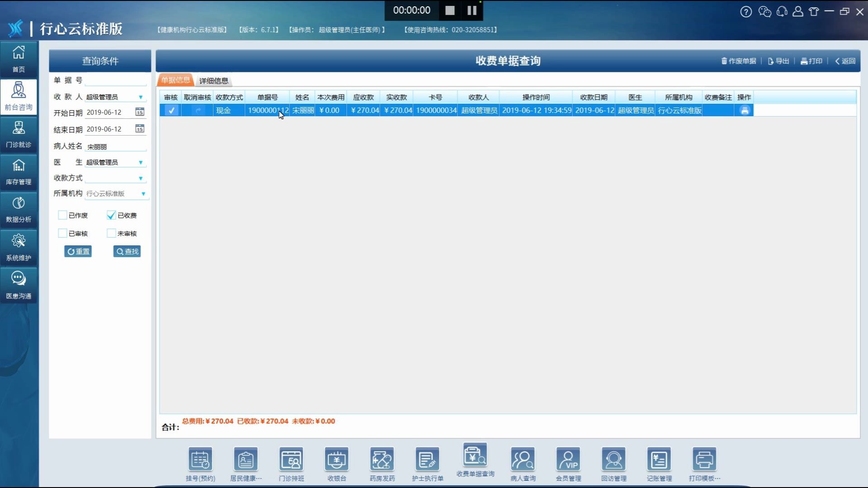The height and width of the screenshot is (488, 868).
Task: Switch to the 详细信息 tab
Action: (x=213, y=80)
